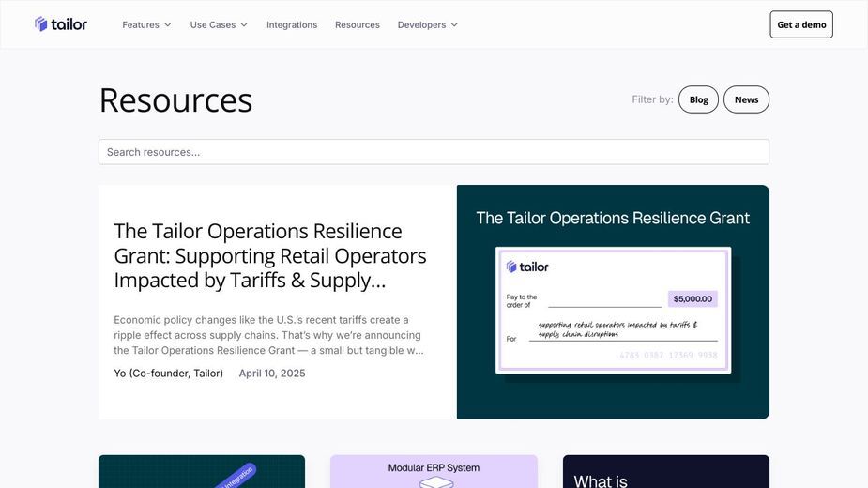Open the Tailor Operations Resilience Grant article title
This screenshot has width=868, height=488.
[x=270, y=255]
